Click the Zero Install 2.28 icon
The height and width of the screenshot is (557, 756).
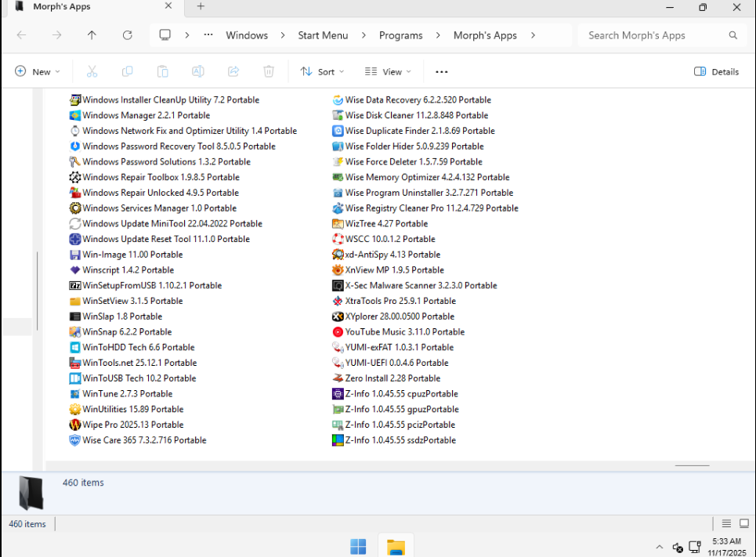tap(338, 378)
